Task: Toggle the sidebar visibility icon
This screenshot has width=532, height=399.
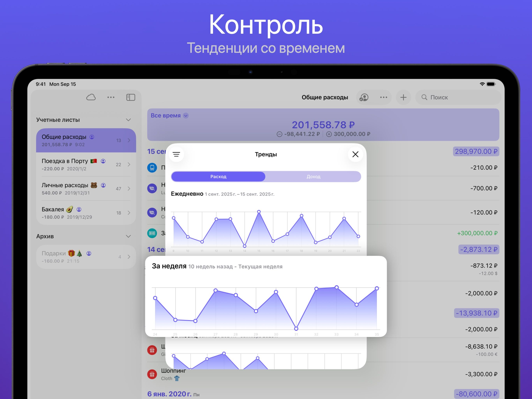Action: [x=130, y=97]
